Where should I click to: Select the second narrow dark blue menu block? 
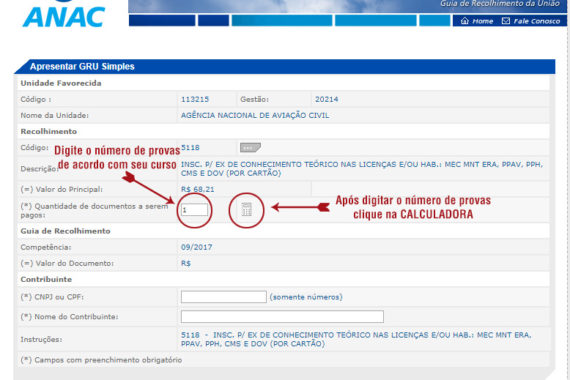point(213,20)
